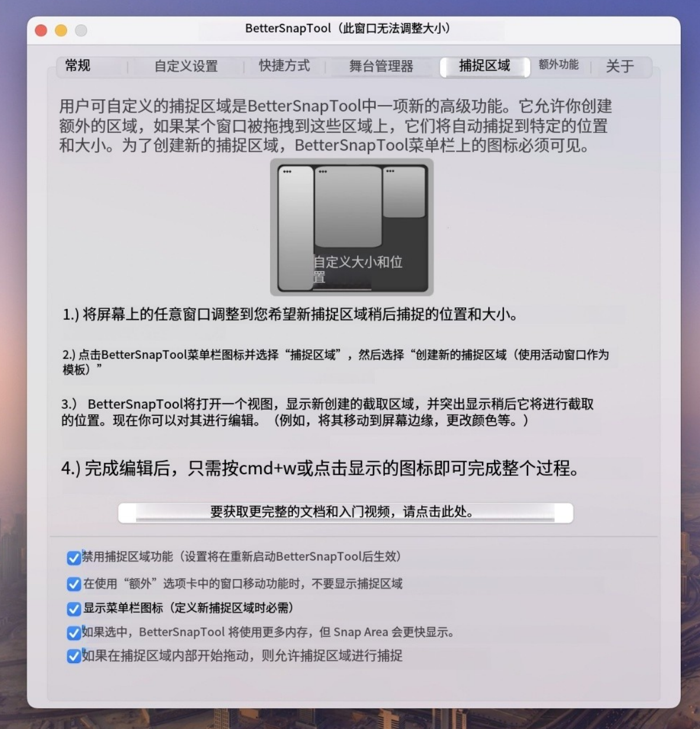This screenshot has width=700, height=729.
Task: Toggle 允许捕捉区域进行捕捉 when dragging inside
Action: [x=74, y=657]
